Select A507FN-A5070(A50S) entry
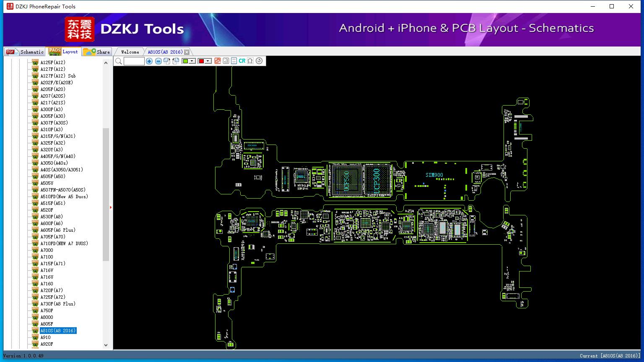The height and width of the screenshot is (362, 644). (63, 190)
